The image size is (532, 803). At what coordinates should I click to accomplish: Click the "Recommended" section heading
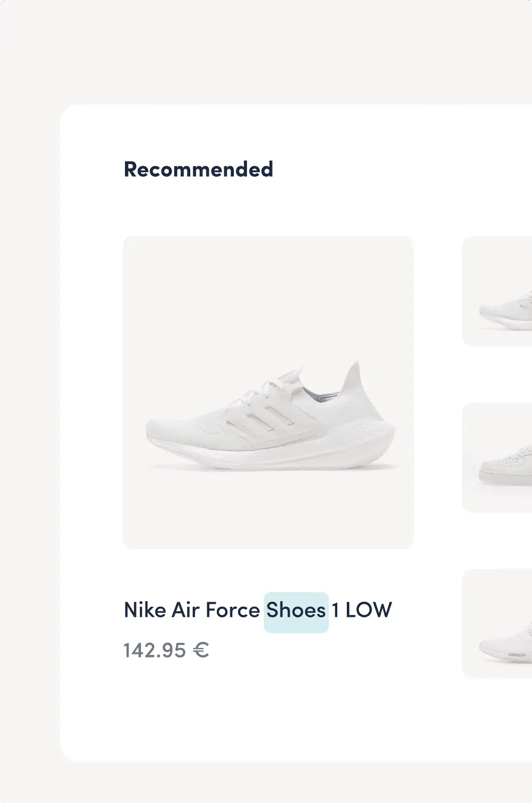click(198, 170)
